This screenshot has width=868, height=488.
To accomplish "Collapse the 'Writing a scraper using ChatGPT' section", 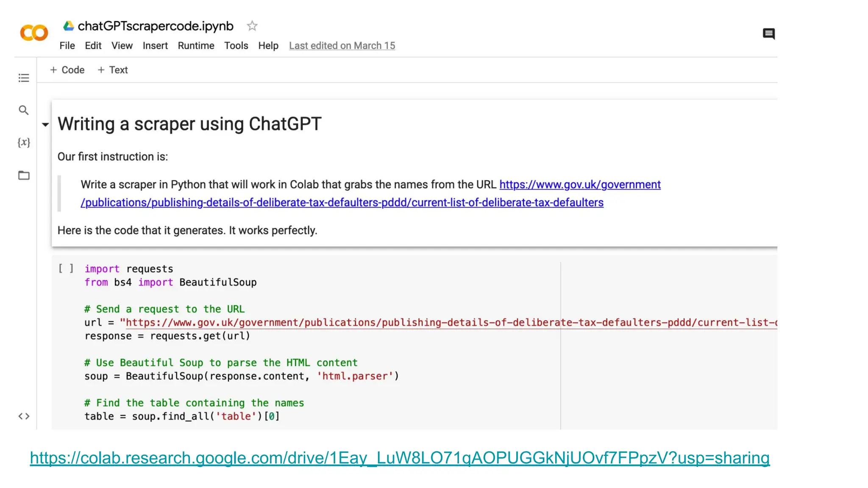I will 45,125.
